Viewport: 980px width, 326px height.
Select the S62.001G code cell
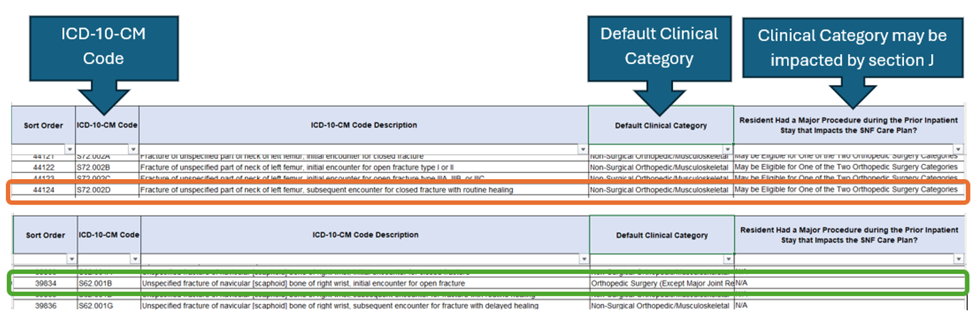95,306
